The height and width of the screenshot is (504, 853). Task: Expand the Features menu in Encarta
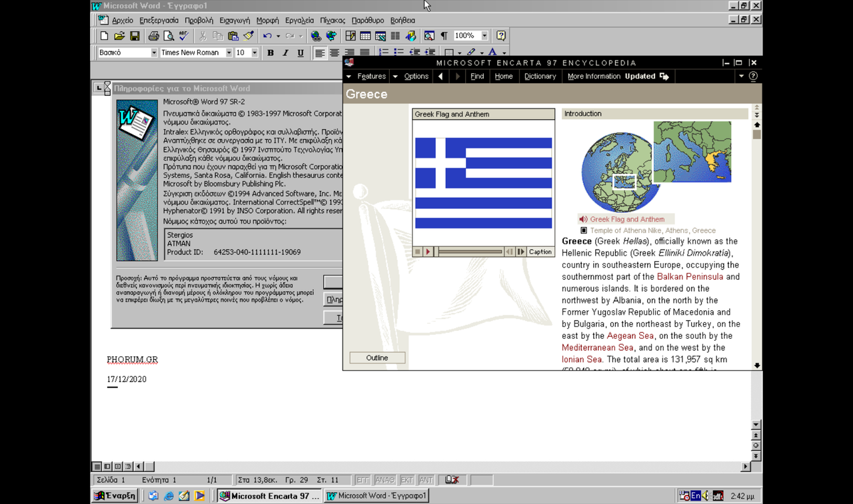tap(371, 76)
